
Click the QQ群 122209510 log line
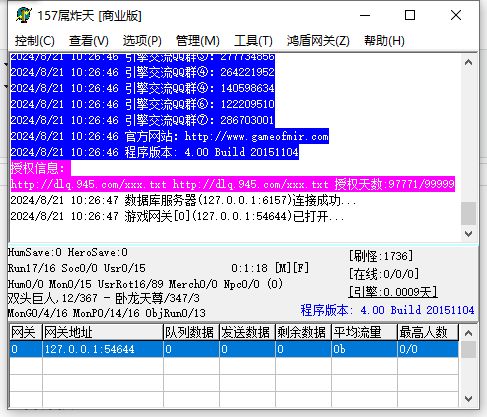[142, 104]
